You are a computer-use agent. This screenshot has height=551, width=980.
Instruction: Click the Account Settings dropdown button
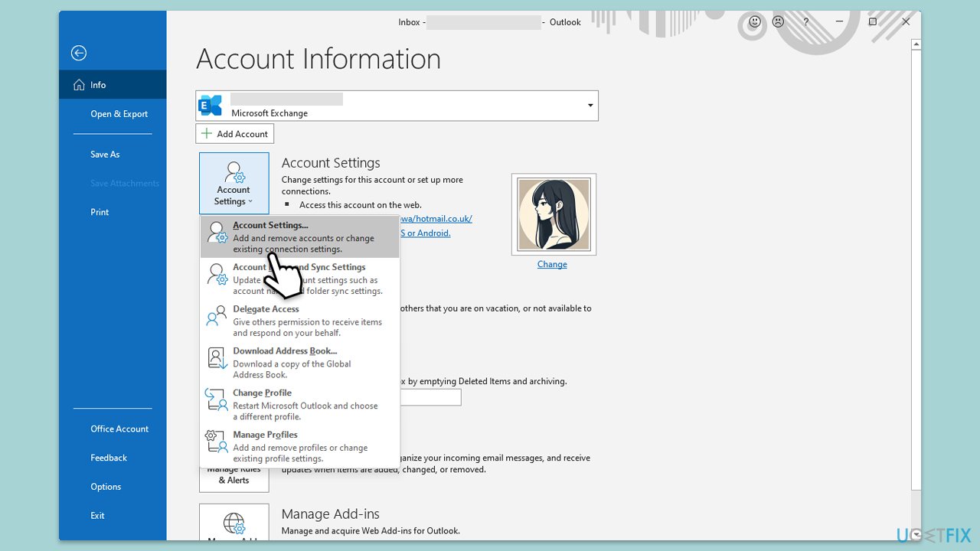point(234,183)
